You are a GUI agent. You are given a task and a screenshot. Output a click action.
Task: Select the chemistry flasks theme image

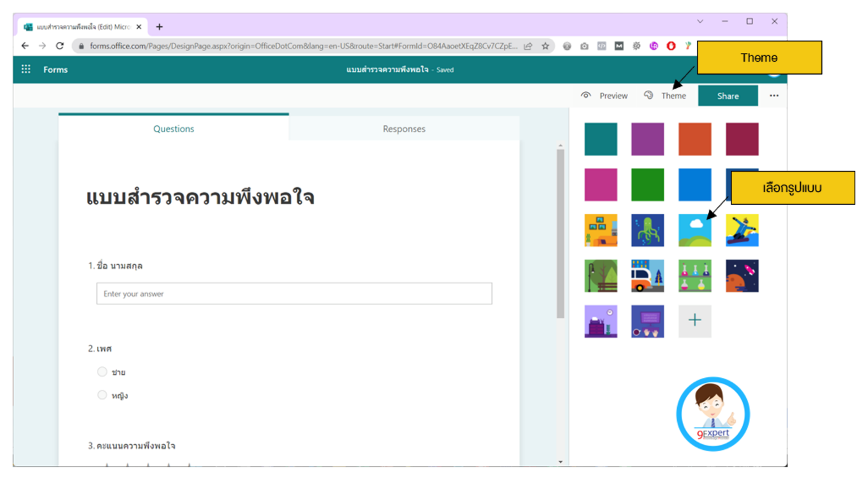tap(694, 276)
